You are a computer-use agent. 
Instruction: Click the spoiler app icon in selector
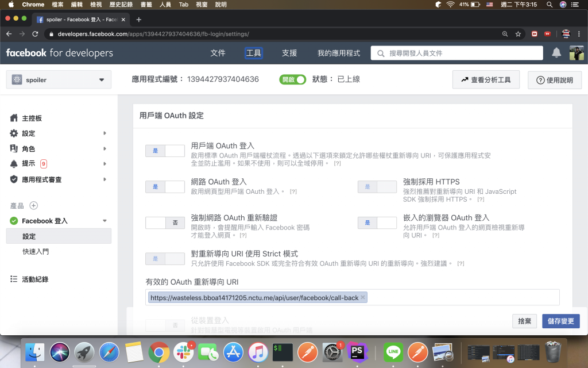tap(17, 79)
